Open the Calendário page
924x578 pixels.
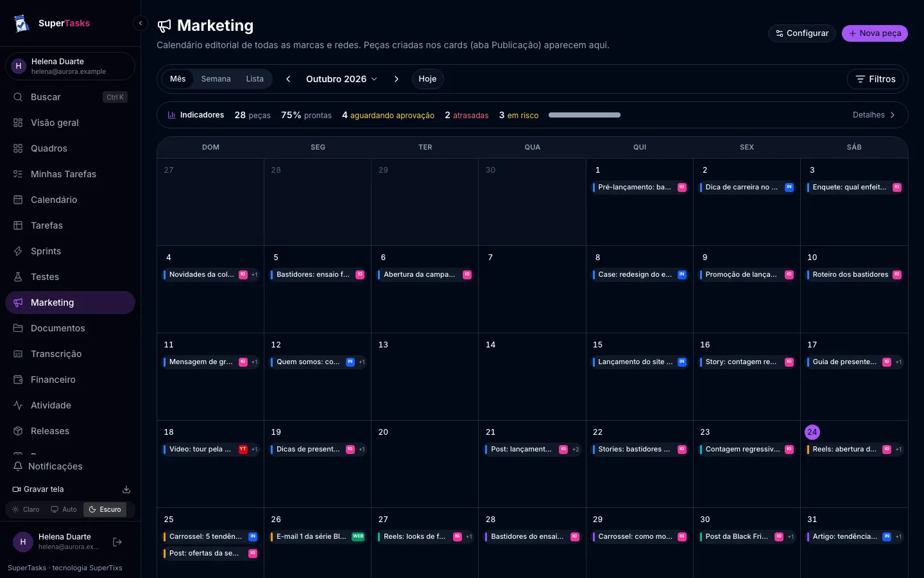coord(70,200)
